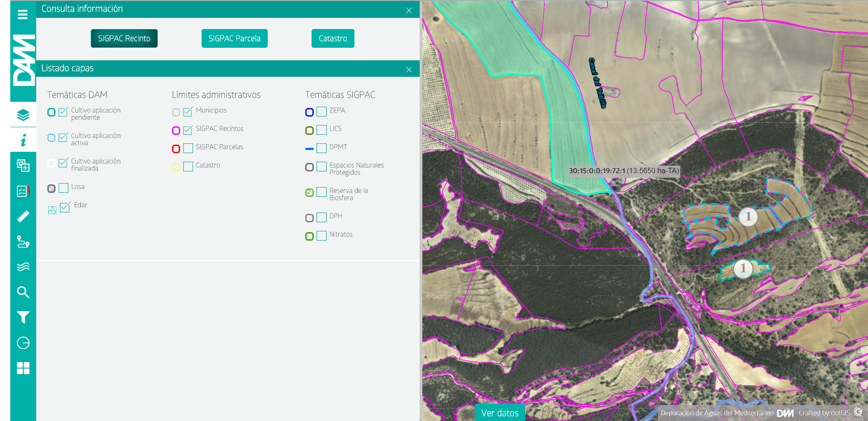The image size is (868, 421).
Task: Click the DAM logo in sidebar
Action: pyautogui.click(x=23, y=60)
